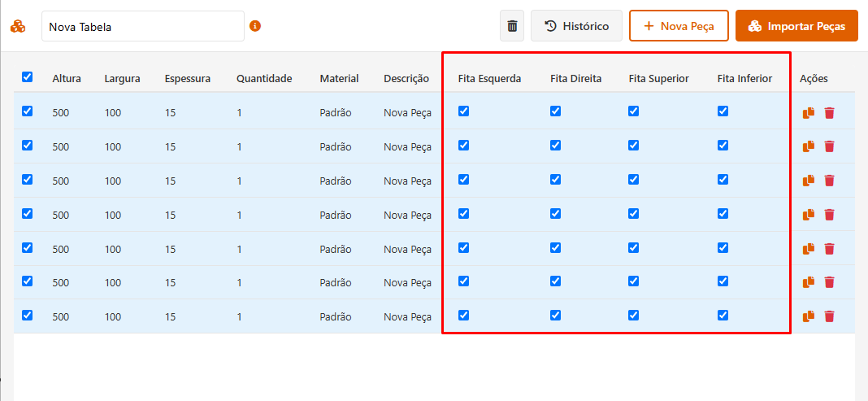Viewport: 868px width, 401px height.
Task: Duplicate the third row piece
Action: [809, 181]
